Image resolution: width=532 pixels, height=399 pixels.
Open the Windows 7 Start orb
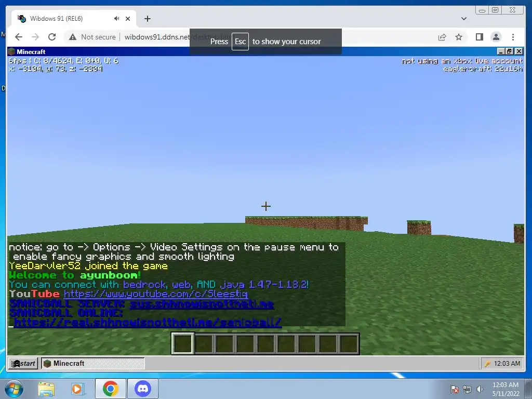click(14, 389)
